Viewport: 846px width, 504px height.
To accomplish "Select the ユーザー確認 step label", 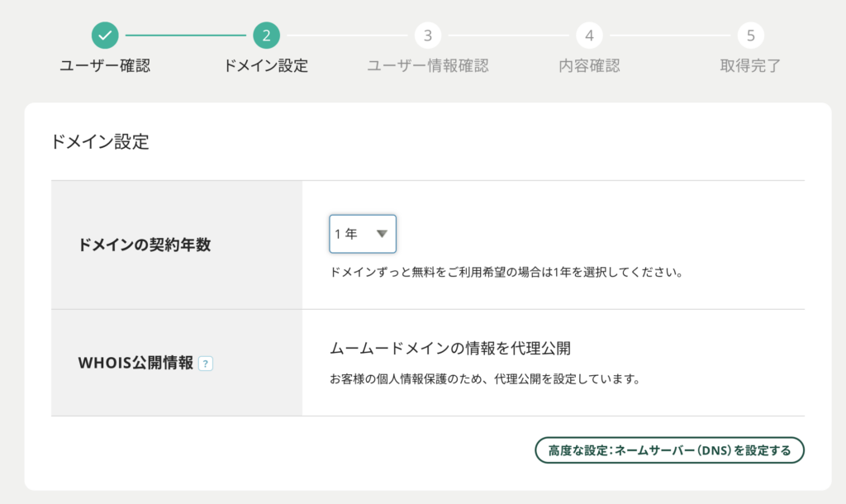I will click(x=105, y=66).
